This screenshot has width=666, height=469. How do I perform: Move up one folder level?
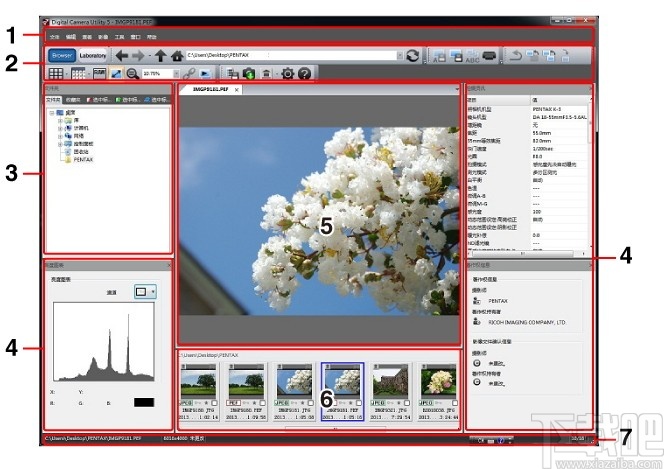(x=160, y=55)
